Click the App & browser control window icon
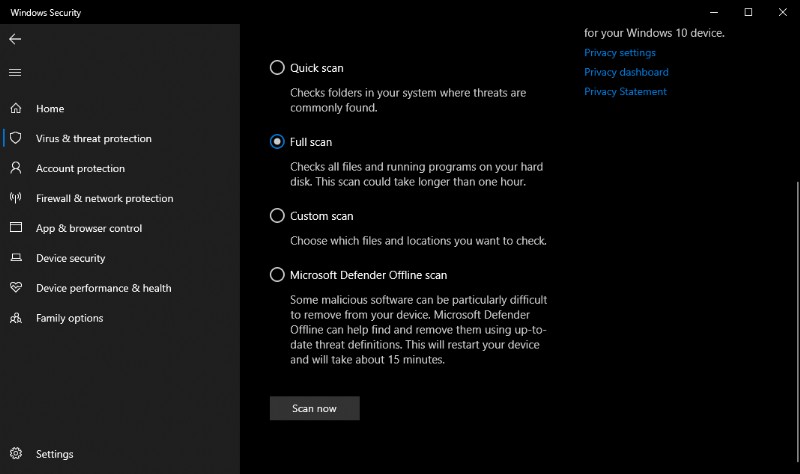800x474 pixels. click(15, 228)
